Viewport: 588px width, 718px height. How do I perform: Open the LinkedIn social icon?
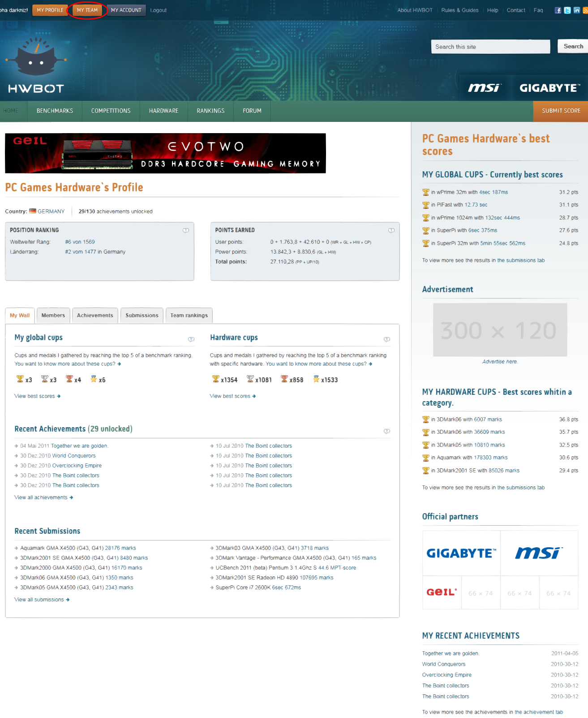click(577, 10)
